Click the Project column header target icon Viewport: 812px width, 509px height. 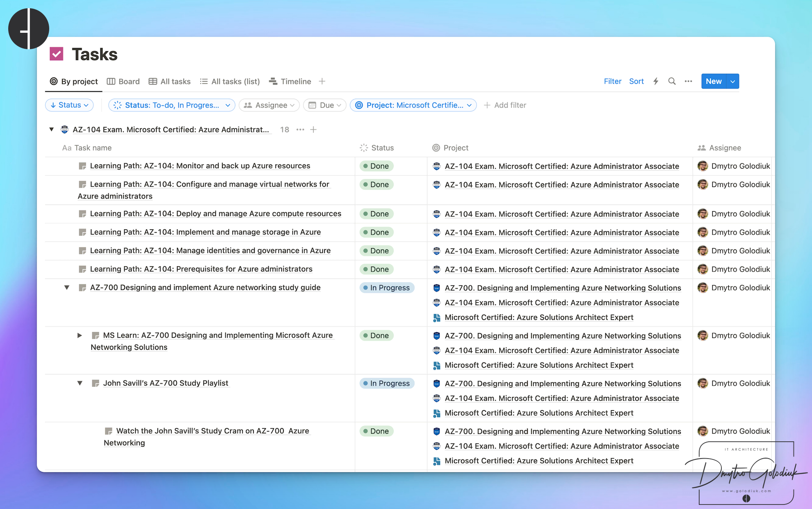point(436,148)
